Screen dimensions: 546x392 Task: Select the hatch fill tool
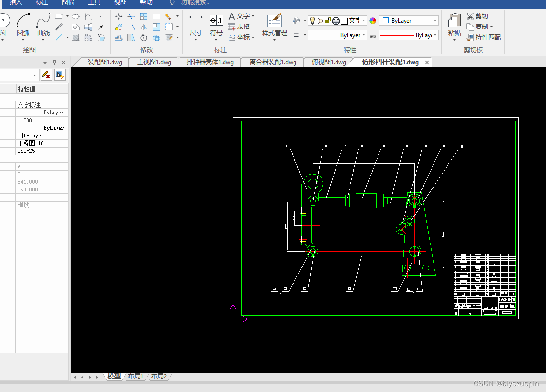(x=76, y=38)
